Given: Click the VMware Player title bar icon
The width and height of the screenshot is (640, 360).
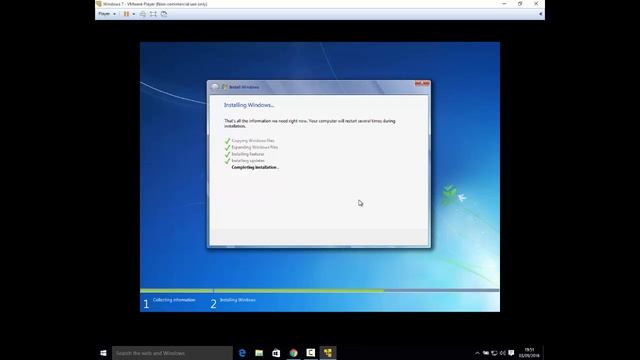Looking at the screenshot, I should click(x=99, y=4).
